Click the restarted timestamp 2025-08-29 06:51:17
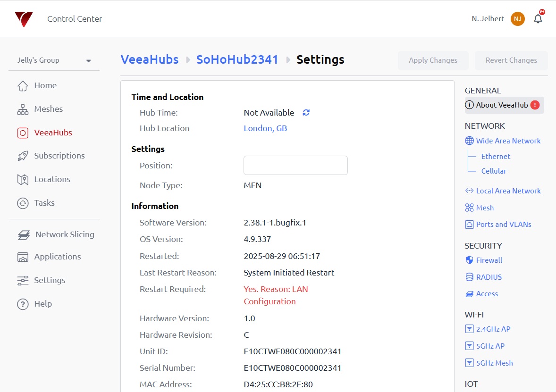556x392 pixels. 282,256
